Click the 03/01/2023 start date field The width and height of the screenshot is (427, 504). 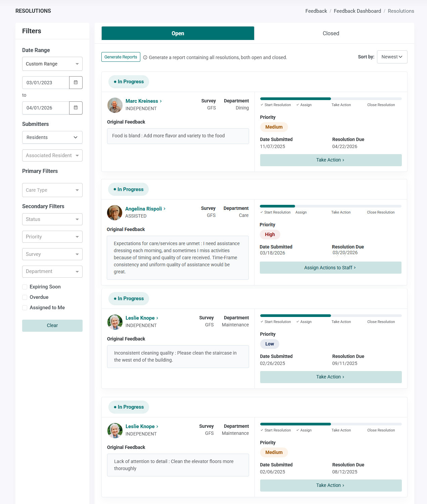point(46,83)
